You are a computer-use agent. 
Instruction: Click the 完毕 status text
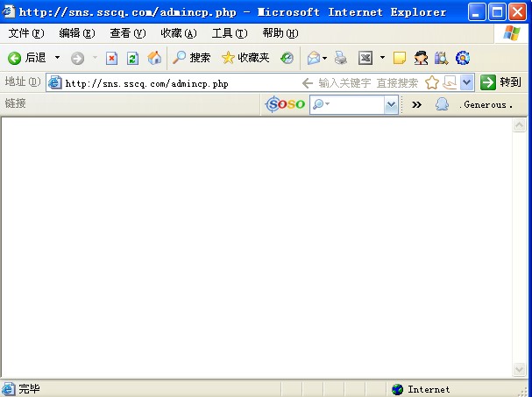[29, 389]
